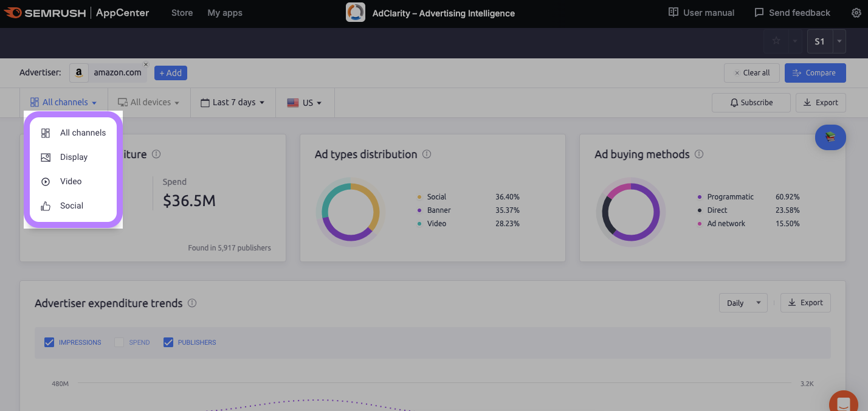The image size is (868, 411).
Task: Click the Compare button
Action: tap(815, 73)
